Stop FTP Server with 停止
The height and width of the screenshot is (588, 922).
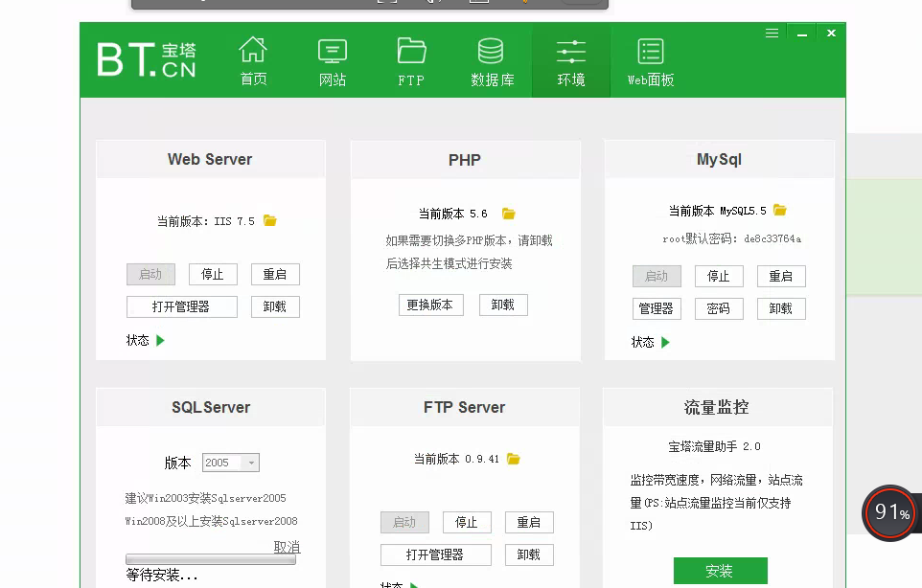[x=467, y=522]
